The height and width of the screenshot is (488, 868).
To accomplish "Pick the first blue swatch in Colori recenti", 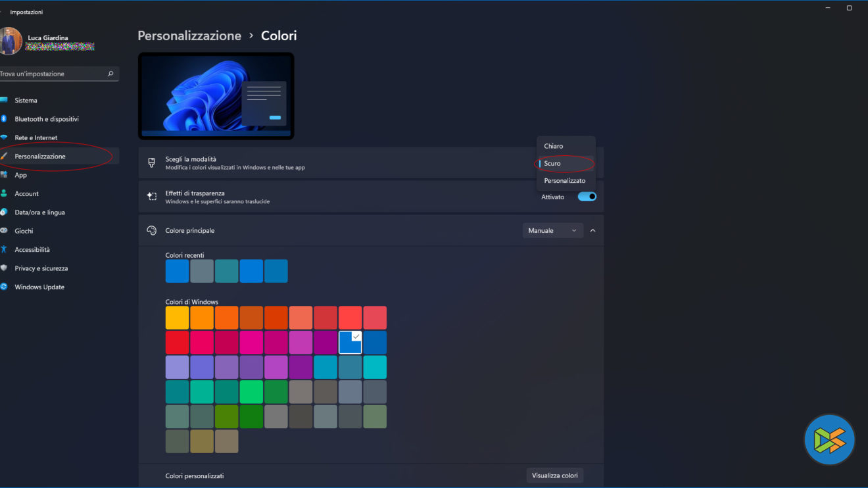I will click(x=177, y=271).
